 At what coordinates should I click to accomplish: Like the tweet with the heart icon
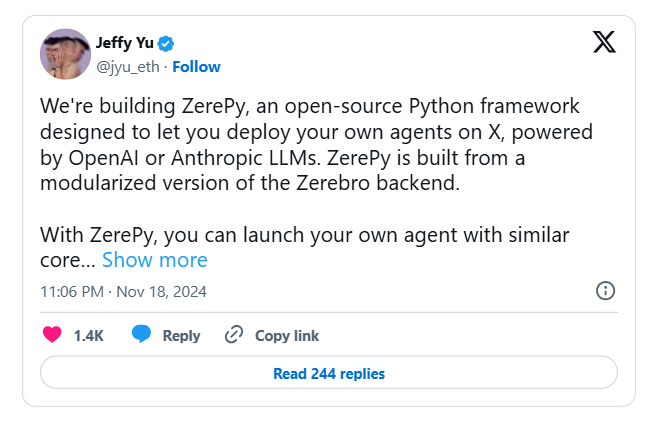[52, 335]
